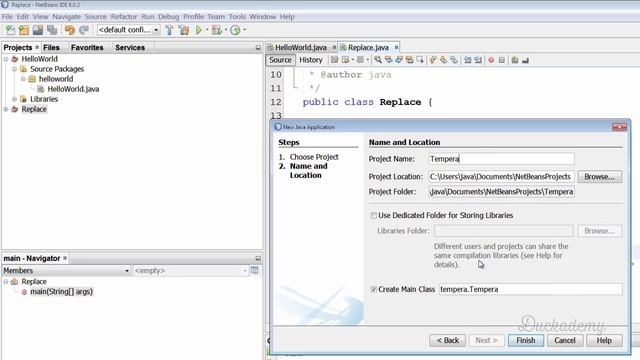Click the Build Project hammer icon
The height and width of the screenshot is (360, 640).
(x=169, y=30)
